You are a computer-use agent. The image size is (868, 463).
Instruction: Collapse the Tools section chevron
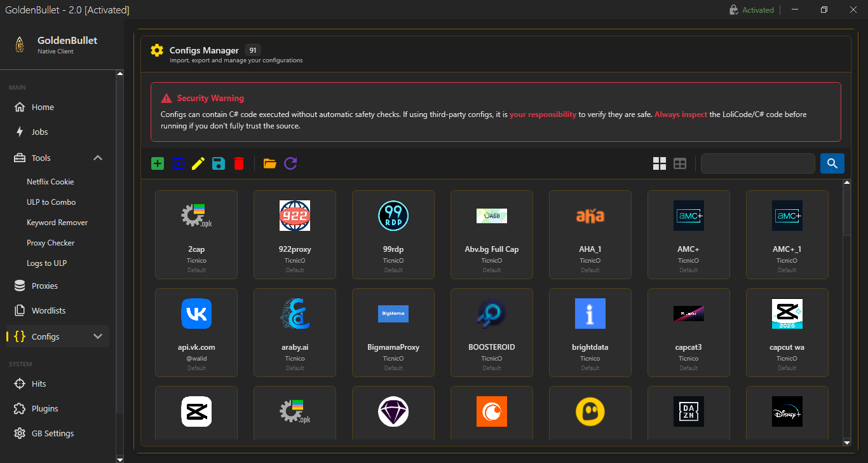[98, 158]
